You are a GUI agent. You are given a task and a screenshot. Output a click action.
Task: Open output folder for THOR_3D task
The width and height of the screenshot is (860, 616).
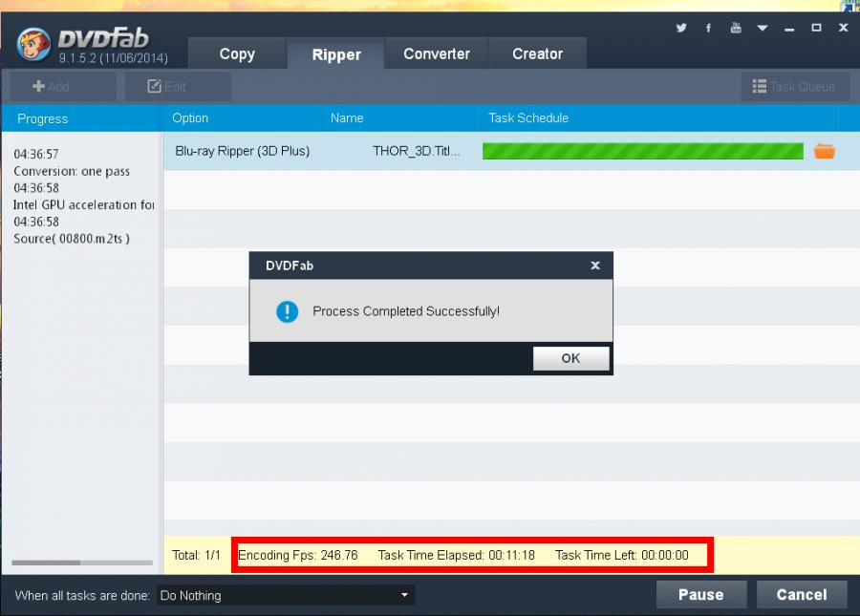825,151
